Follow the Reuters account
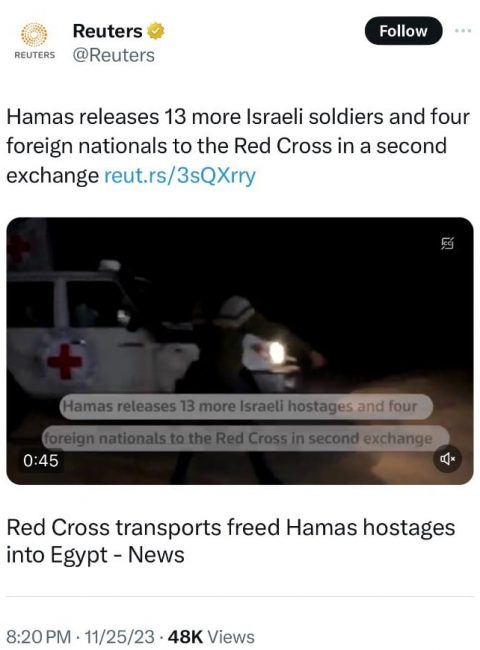The width and height of the screenshot is (480, 650). coord(403,31)
